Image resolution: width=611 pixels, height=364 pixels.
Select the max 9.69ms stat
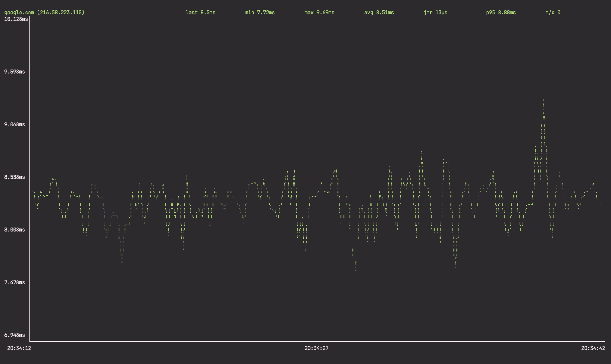(319, 13)
